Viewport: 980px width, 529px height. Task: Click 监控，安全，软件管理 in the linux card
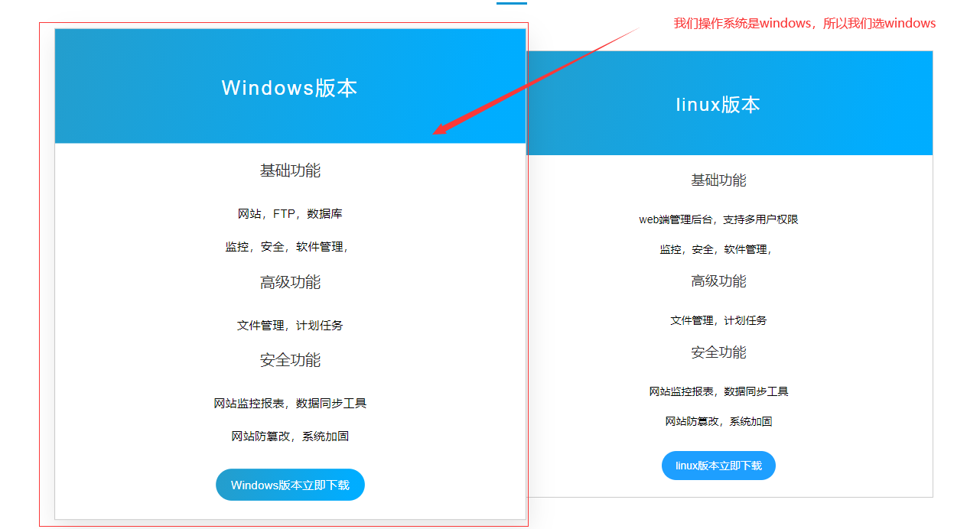tap(716, 249)
